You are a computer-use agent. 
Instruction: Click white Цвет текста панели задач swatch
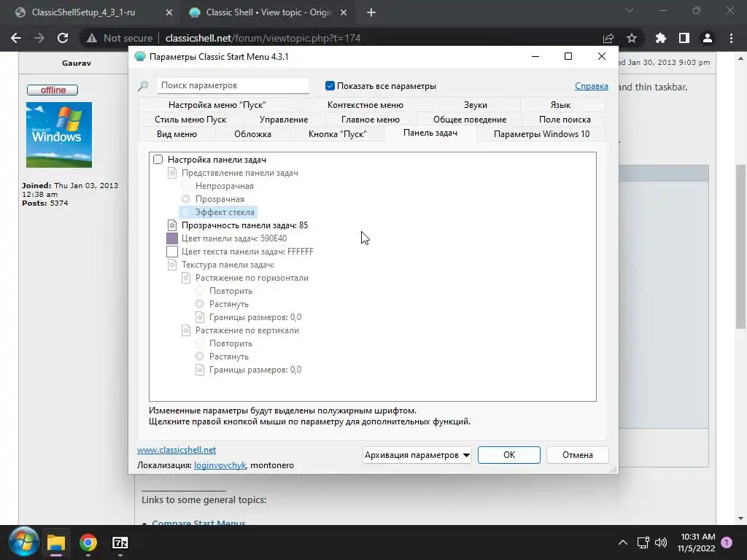[172, 252]
